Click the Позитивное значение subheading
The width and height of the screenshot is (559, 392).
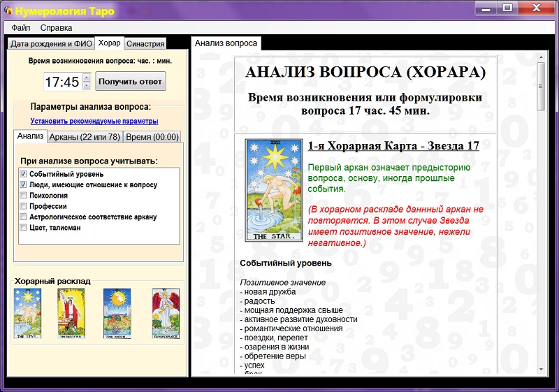(283, 282)
